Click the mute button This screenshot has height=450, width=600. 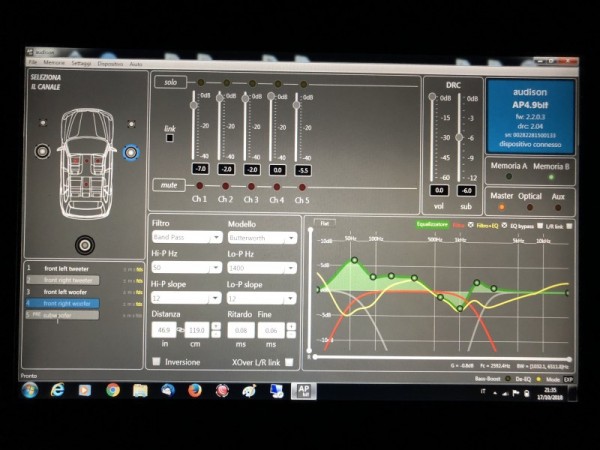pos(169,185)
